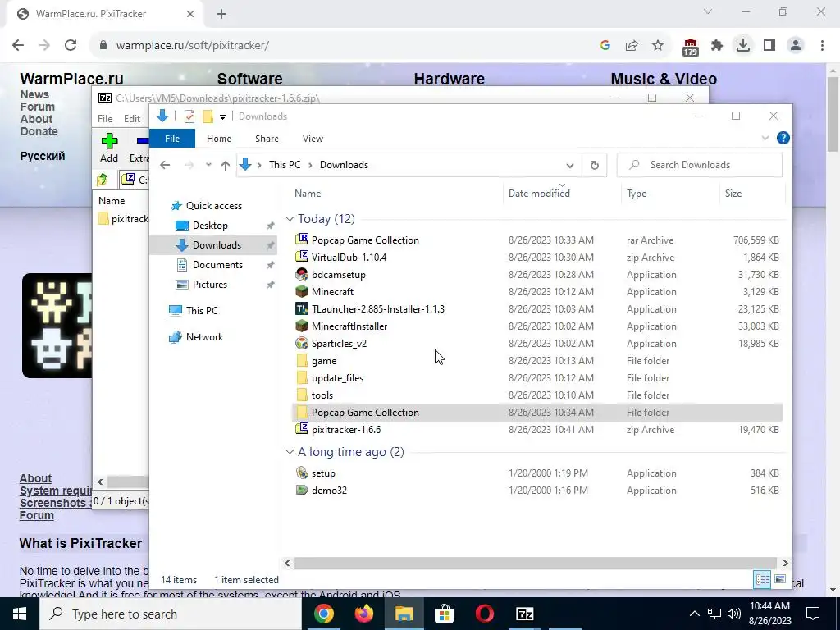Open recent locations dropdown arrow

point(208,165)
